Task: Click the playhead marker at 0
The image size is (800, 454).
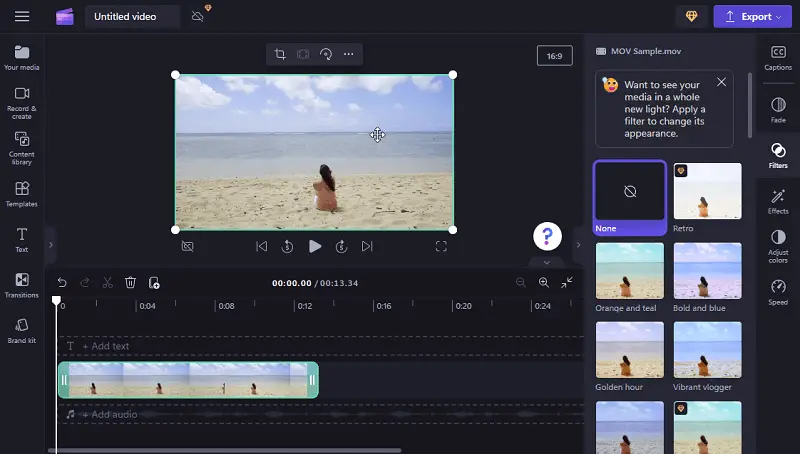Action: [x=56, y=300]
